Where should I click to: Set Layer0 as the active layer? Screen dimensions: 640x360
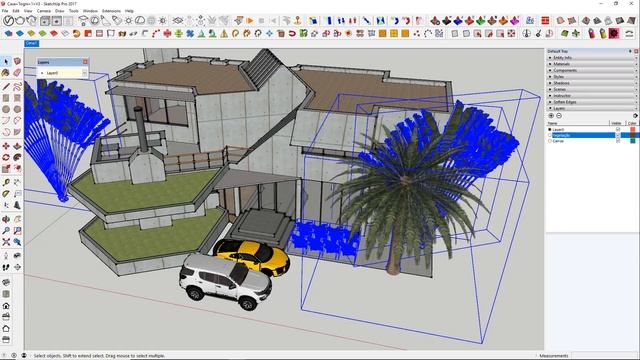tap(550, 129)
